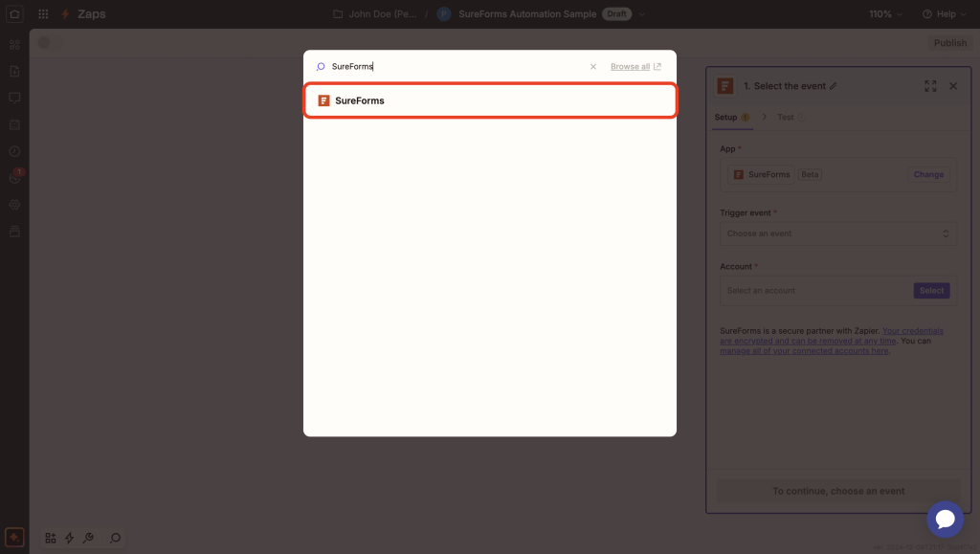Viewport: 980px width, 554px height.
Task: Click the lightning bolt icon in bottom toolbar
Action: 68,538
